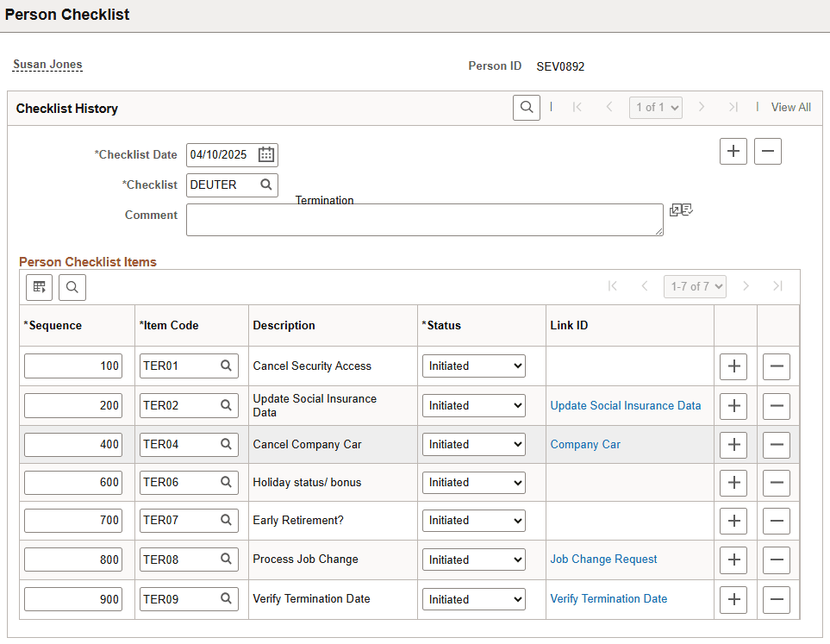Open the 1-7 of 7 row selector
This screenshot has height=644, width=830.
pyautogui.click(x=695, y=286)
